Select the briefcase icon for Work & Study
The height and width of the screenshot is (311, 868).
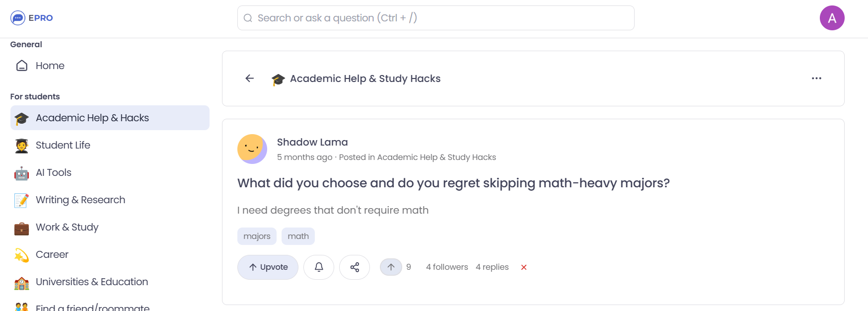click(21, 227)
